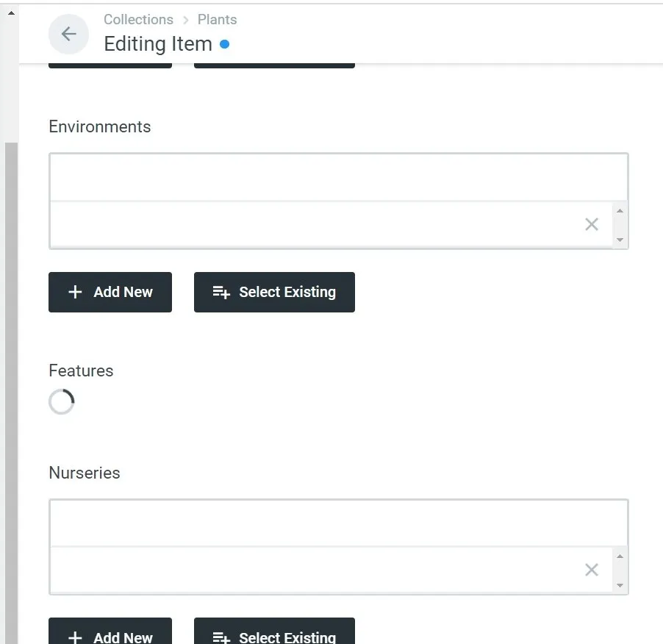
Task: Click plus icon on Environments Add New
Action: coord(75,292)
